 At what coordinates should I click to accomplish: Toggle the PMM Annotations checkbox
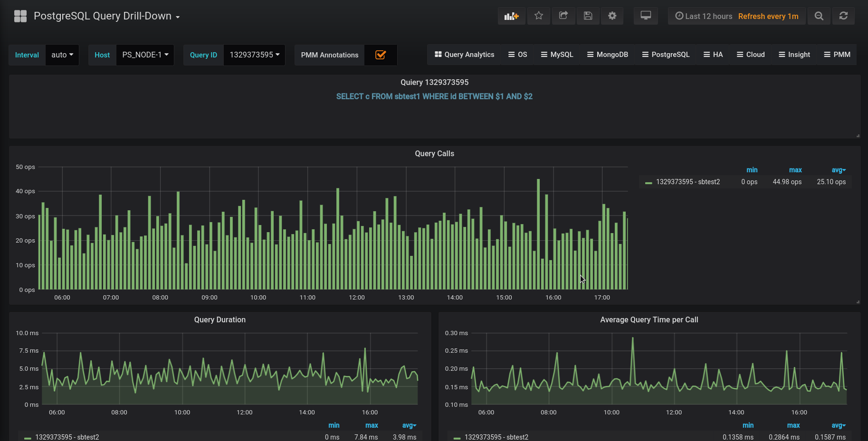381,55
